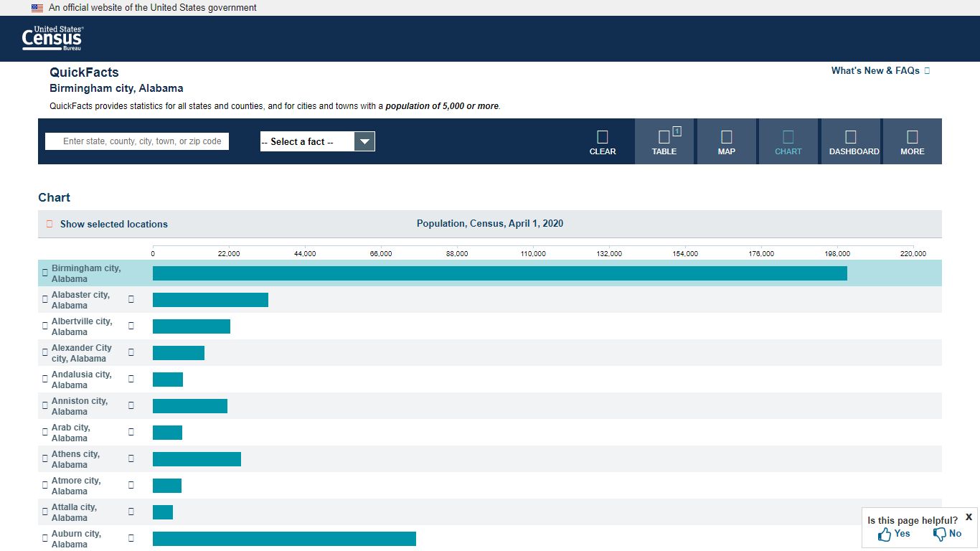Open the What's New & FAQs link
The width and height of the screenshot is (980, 551).
(x=880, y=70)
